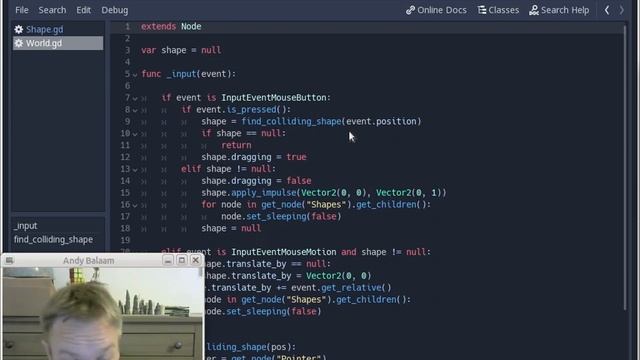Select Shape.gd in the script list
Image resolution: width=640 pixels, height=360 pixels.
click(58, 29)
